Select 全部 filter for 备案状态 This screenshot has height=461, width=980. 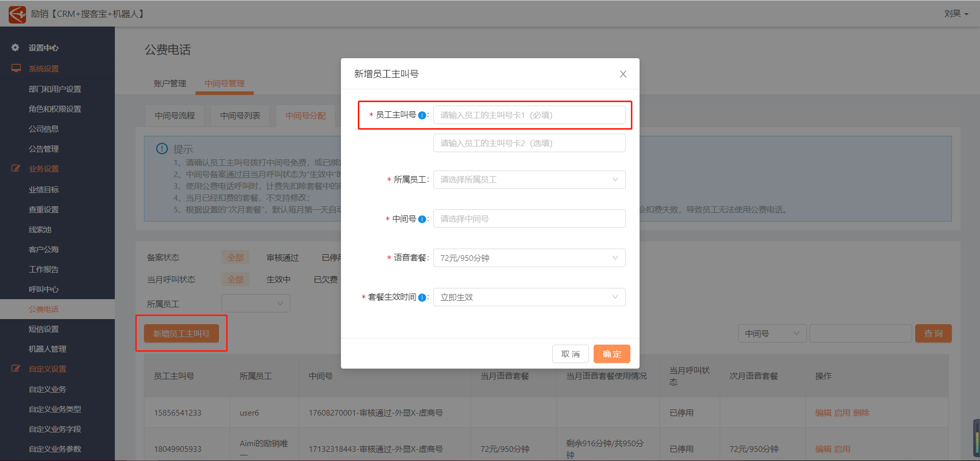[235, 257]
